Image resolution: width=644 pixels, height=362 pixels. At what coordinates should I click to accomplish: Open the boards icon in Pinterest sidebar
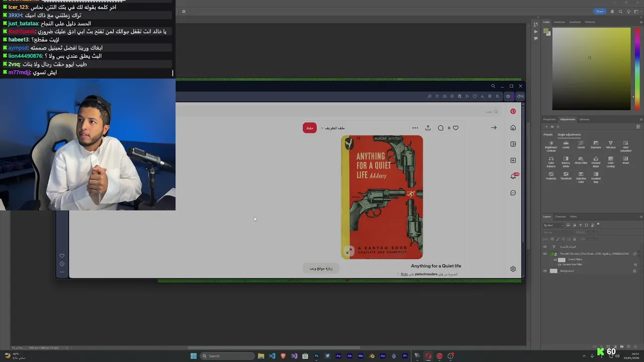(x=513, y=144)
